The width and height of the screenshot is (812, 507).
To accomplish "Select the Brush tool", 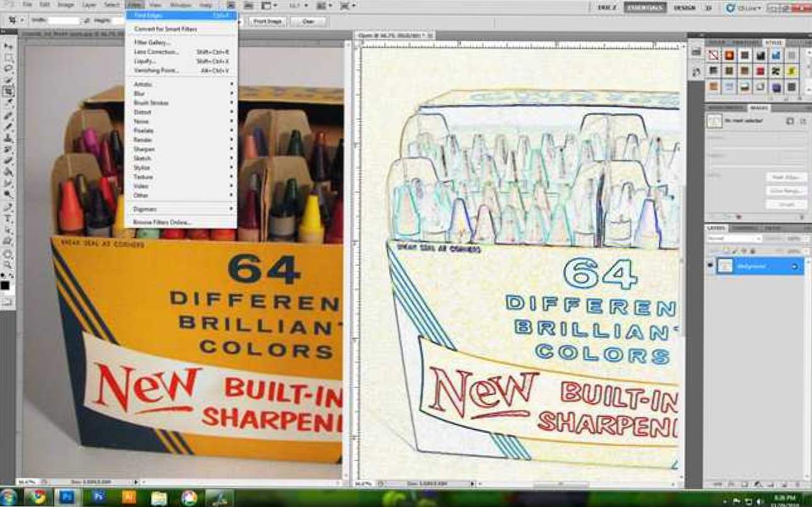I will 8,127.
